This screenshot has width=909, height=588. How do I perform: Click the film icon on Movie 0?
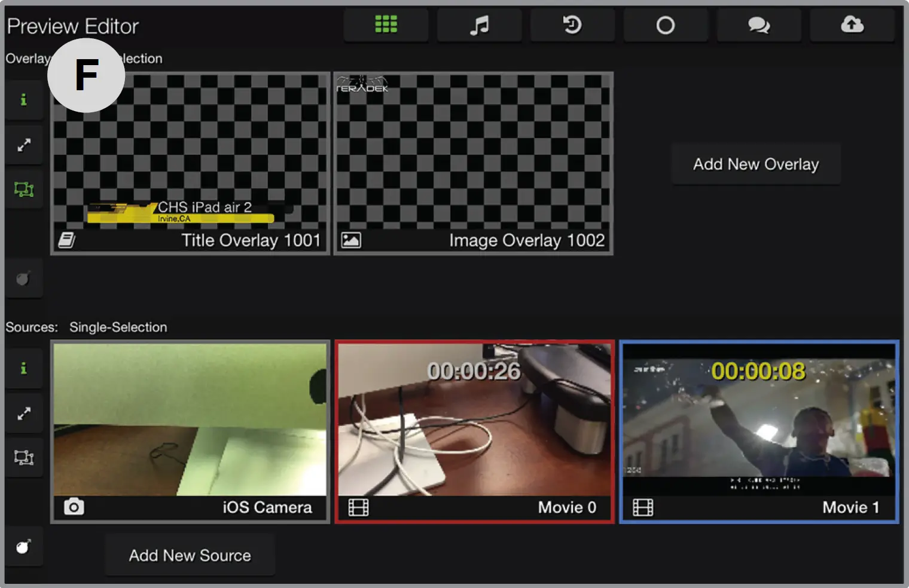358,507
